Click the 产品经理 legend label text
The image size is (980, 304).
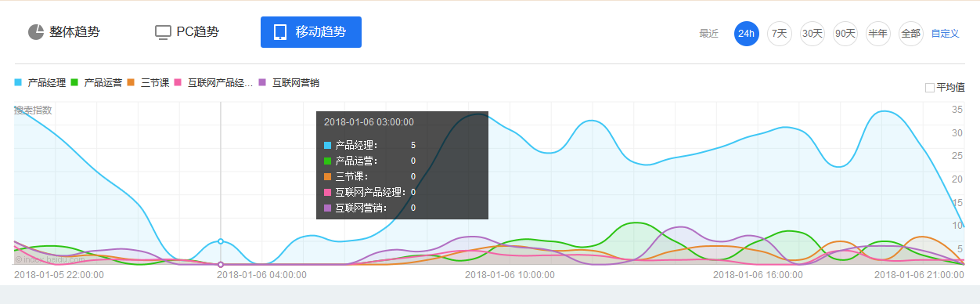(46, 82)
